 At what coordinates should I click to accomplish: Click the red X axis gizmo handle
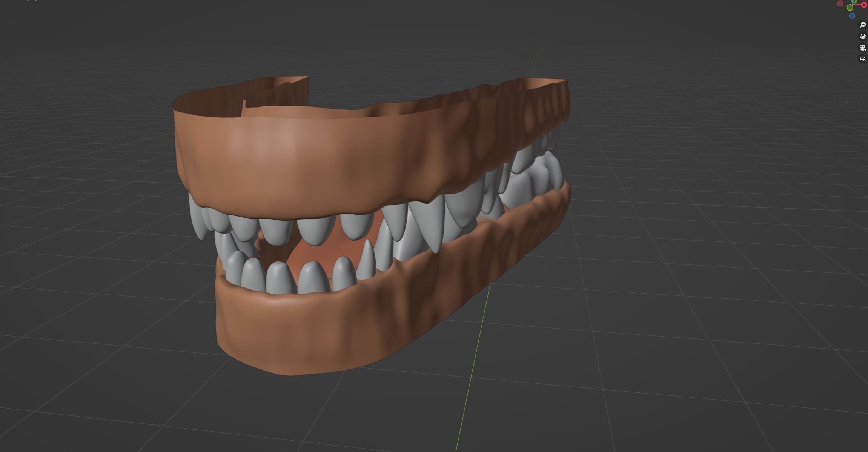coord(864,5)
